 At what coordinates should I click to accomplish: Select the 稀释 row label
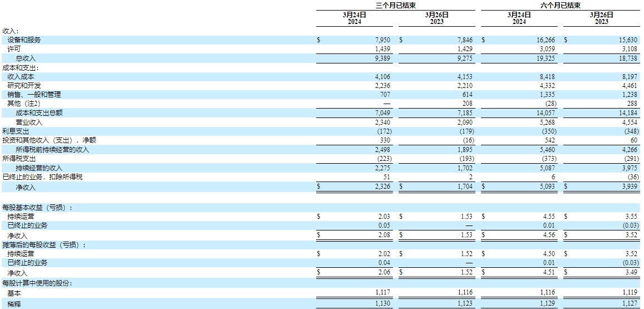coord(13,303)
